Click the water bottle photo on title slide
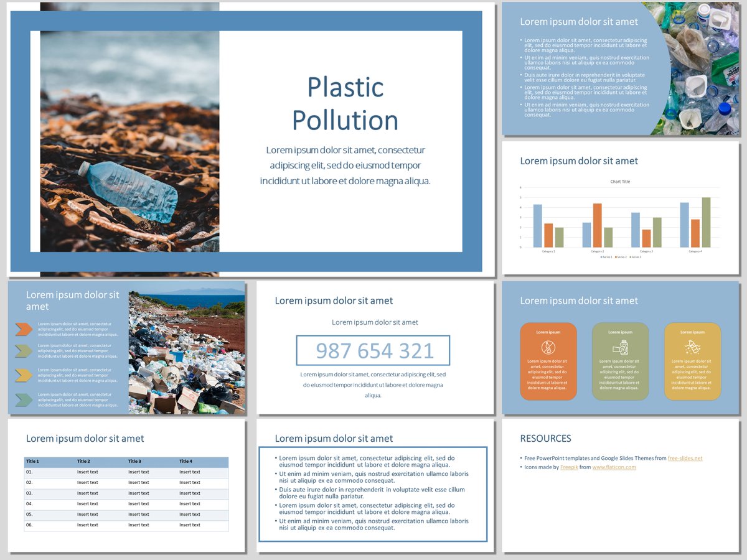747x560 pixels. [129, 140]
